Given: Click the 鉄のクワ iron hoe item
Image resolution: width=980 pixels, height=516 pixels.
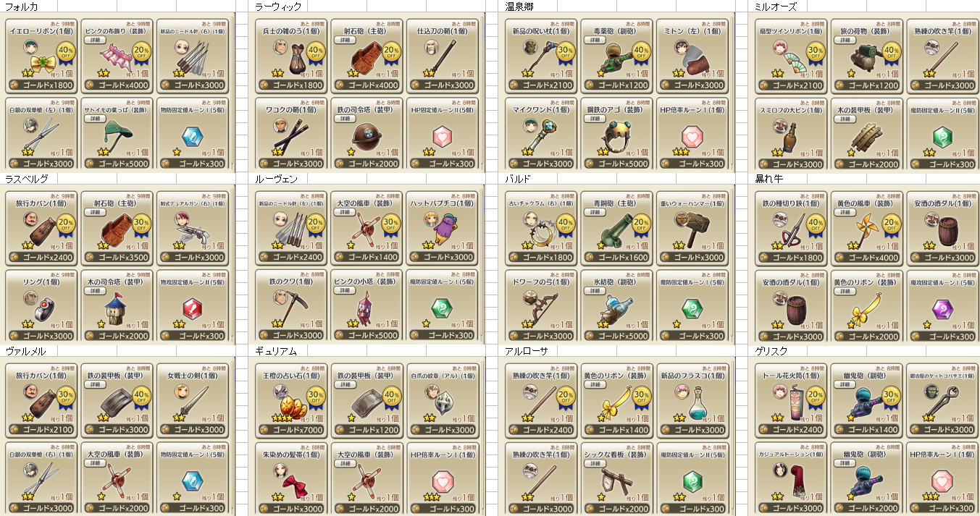Looking at the screenshot, I should [291, 305].
